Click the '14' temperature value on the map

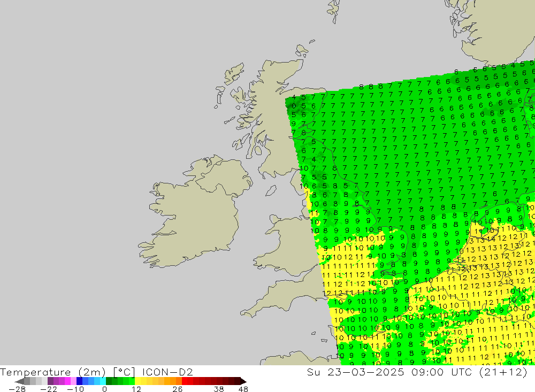point(491,239)
